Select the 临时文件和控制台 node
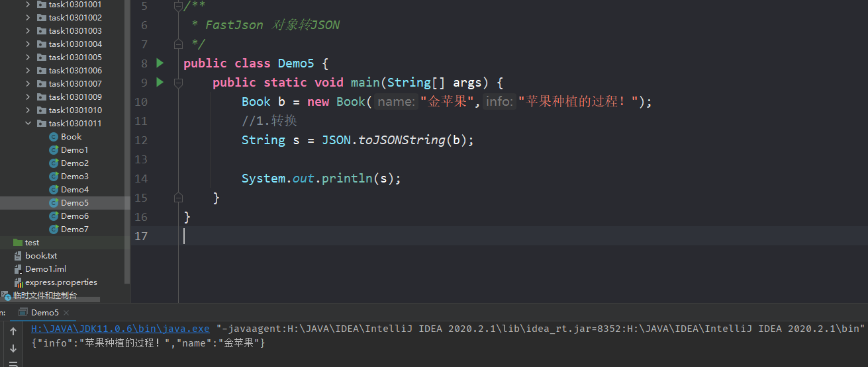Image resolution: width=868 pixels, height=367 pixels. 45,296
